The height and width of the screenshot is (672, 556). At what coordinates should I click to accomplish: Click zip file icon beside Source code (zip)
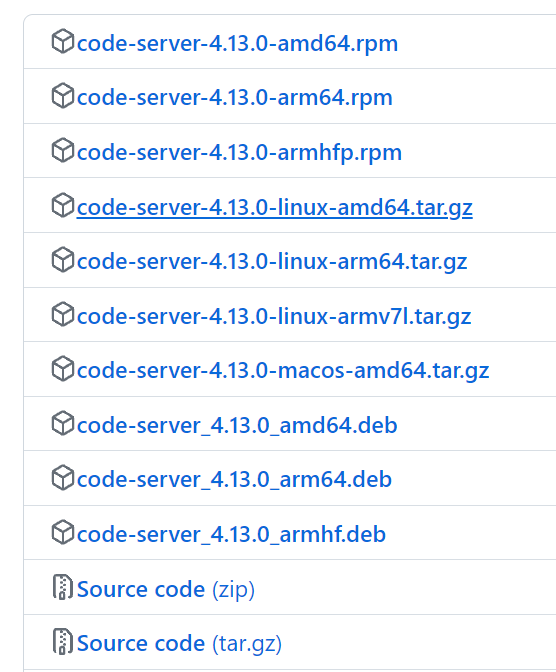(x=63, y=587)
